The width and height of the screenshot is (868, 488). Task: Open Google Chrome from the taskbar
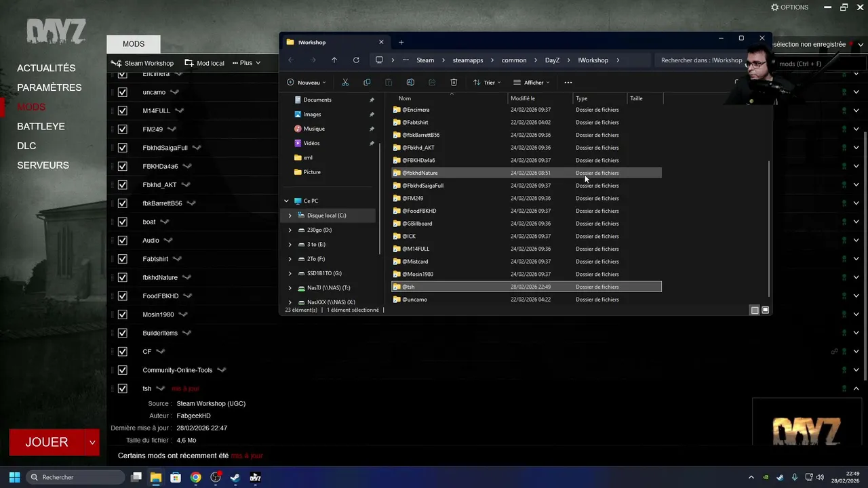(195, 477)
